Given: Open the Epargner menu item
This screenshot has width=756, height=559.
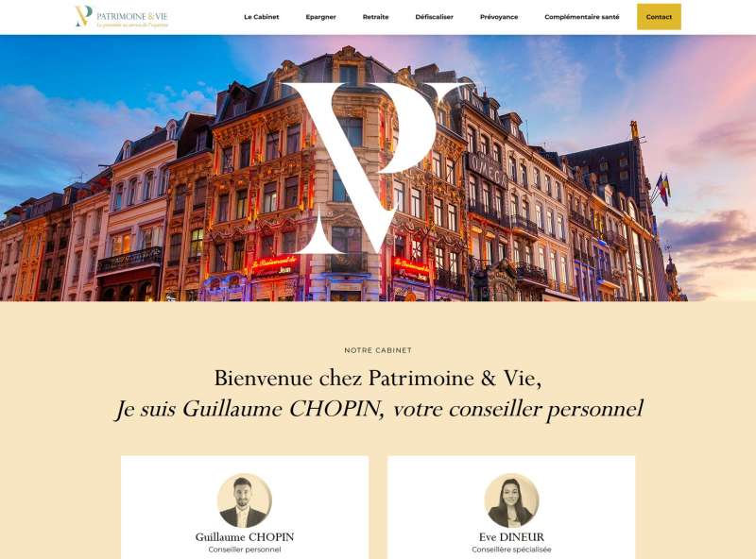Looking at the screenshot, I should tap(320, 17).
